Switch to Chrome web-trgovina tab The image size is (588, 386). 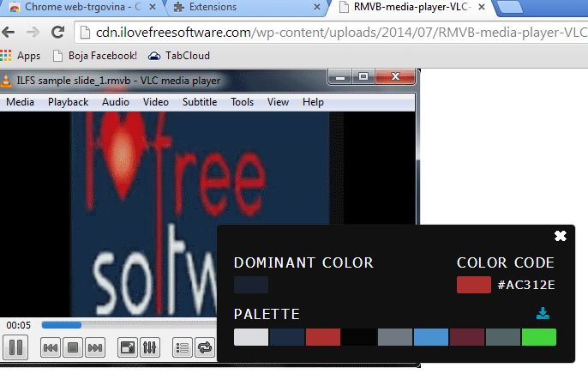[x=82, y=7]
